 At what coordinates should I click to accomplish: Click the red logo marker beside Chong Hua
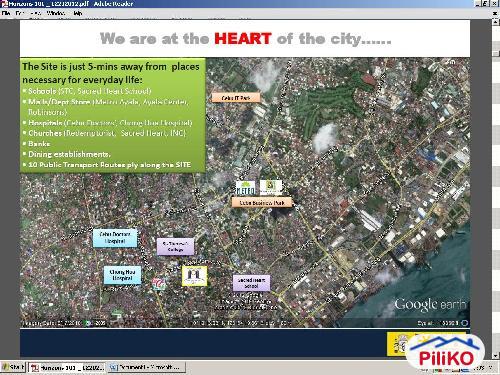[x=159, y=283]
